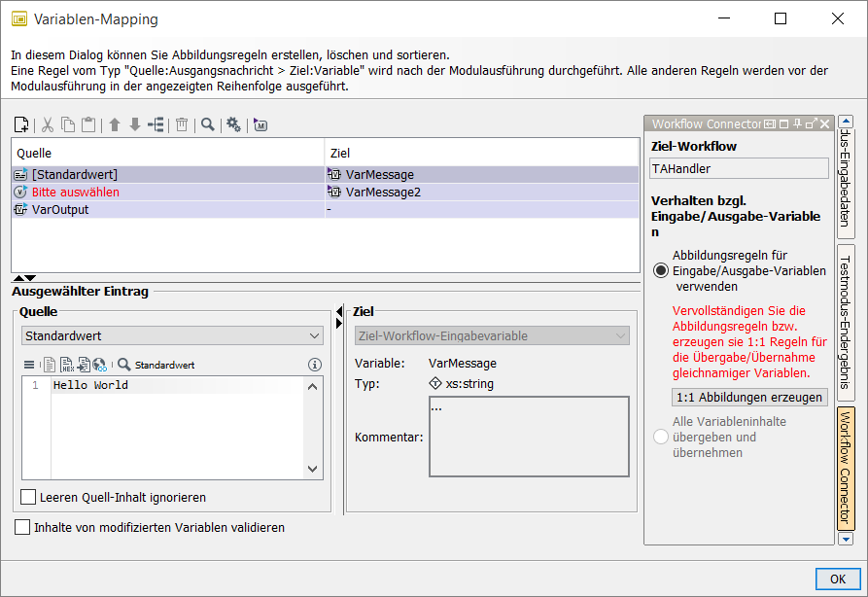Viewport: 868px width, 597px height.
Task: Check 'Inhalte von modifizierten Variablen validieren'
Action: coord(22,527)
